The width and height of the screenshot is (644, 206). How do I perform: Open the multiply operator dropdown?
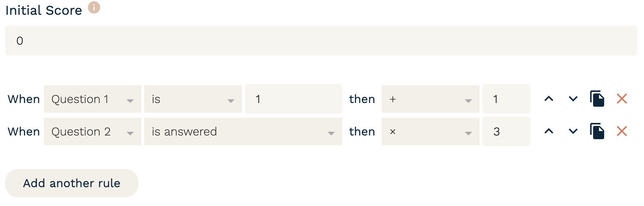430,131
